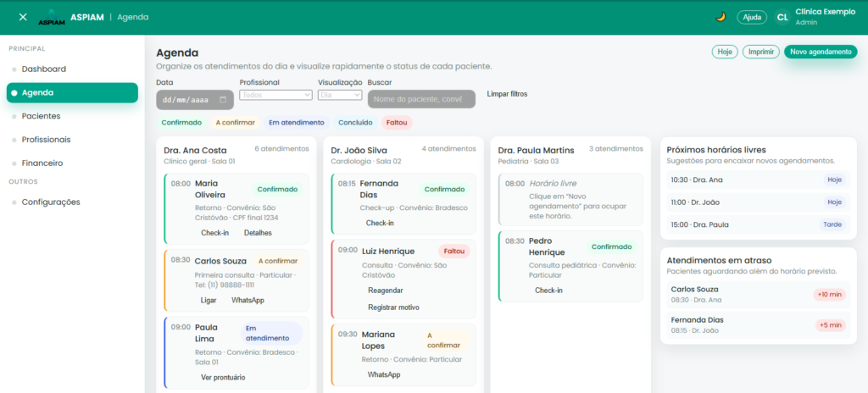The image size is (868, 393).
Task: Click the A confirmar badge on Mariana Lopes
Action: (445, 340)
